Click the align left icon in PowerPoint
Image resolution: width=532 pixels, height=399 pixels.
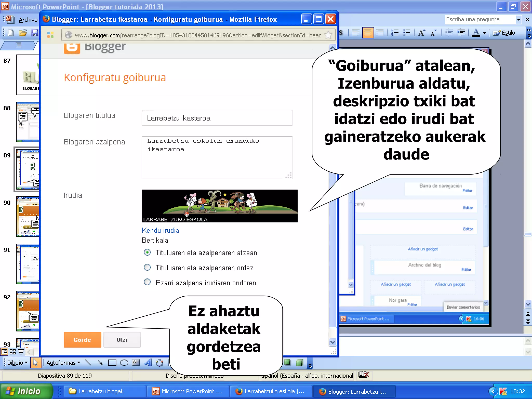pyautogui.click(x=356, y=33)
